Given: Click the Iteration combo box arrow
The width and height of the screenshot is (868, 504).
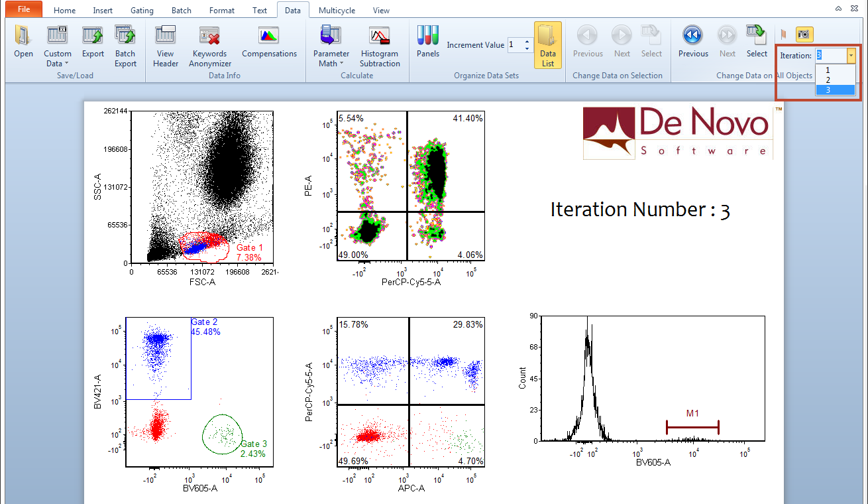Looking at the screenshot, I should click(851, 56).
